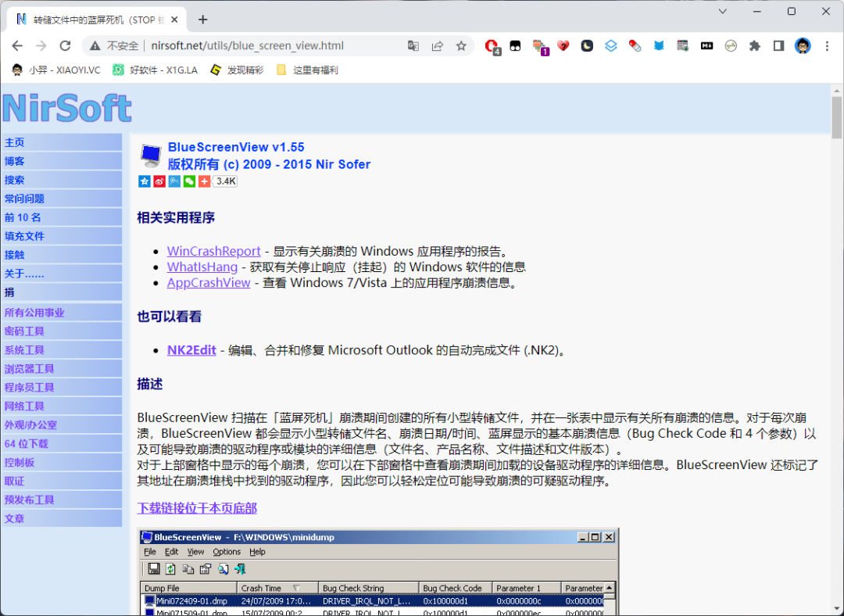844x616 pixels.
Task: Click the translate page icon in address bar
Action: (413, 46)
